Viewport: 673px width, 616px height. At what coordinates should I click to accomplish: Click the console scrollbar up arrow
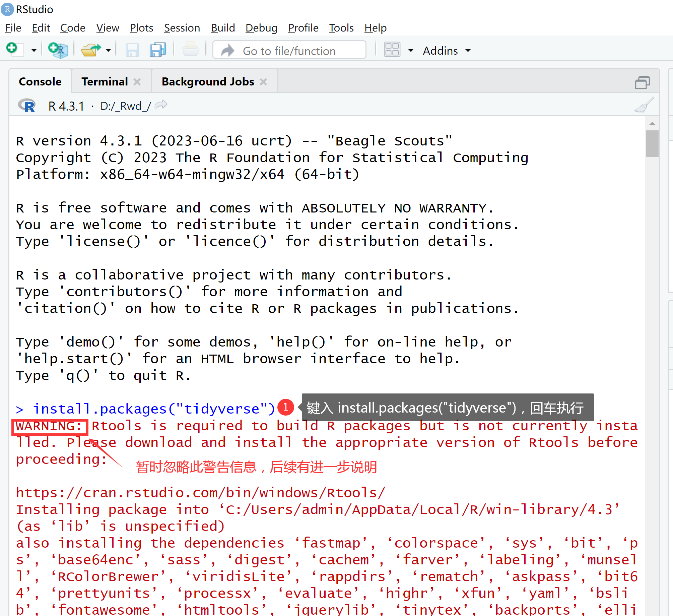tap(652, 124)
